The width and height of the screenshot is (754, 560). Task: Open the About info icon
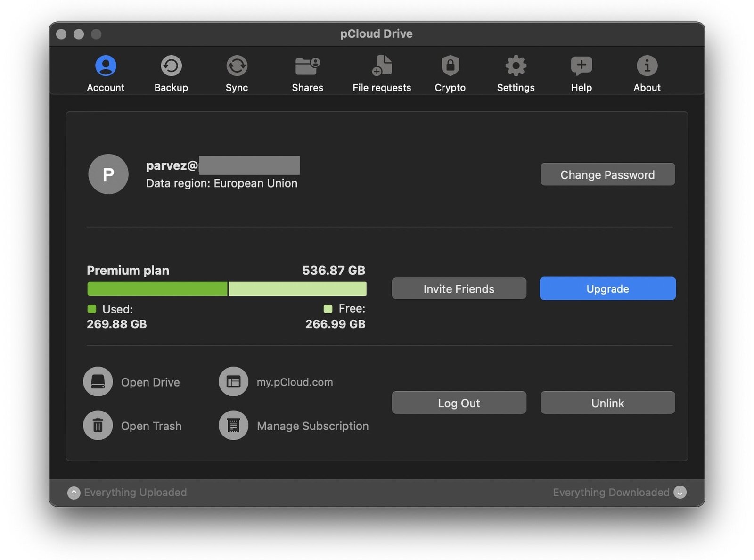pos(647,66)
